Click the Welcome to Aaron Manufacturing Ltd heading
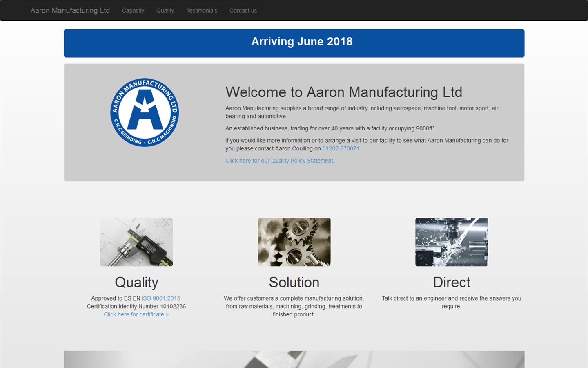Screen dimensions: 588x368 click(343, 92)
